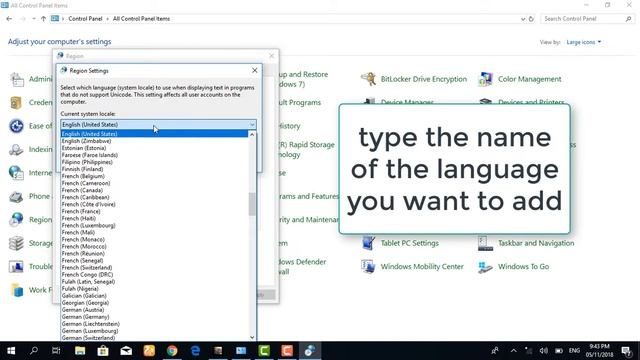The width and height of the screenshot is (640, 360).
Task: Click the Search Control Panel field
Action: click(587, 19)
